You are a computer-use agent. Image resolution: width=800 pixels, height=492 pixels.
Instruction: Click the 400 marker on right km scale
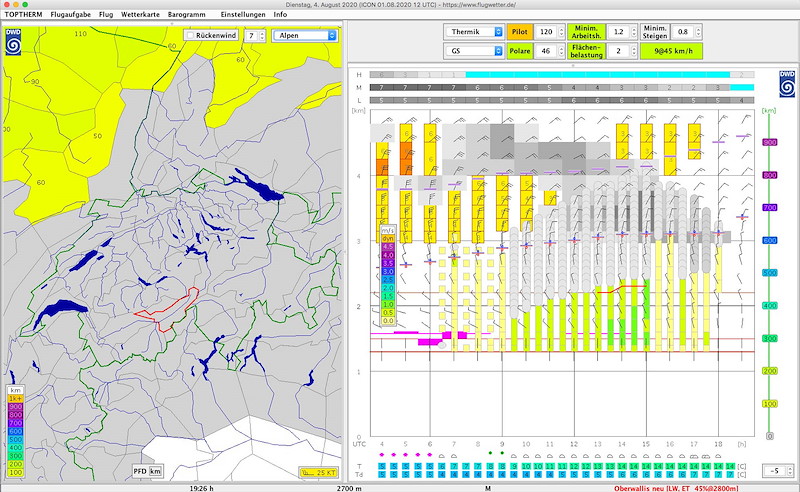[x=769, y=306]
